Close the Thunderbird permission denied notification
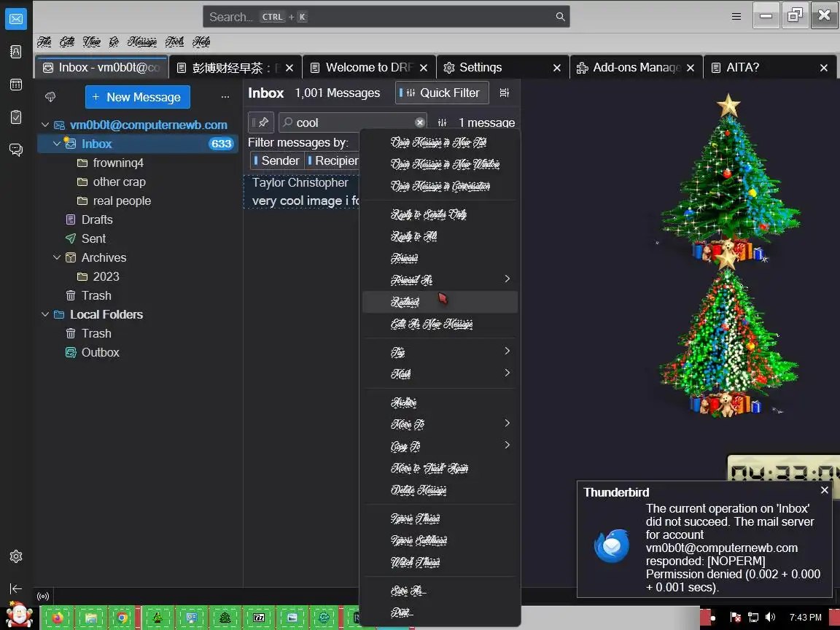The width and height of the screenshot is (840, 630). coord(825,490)
